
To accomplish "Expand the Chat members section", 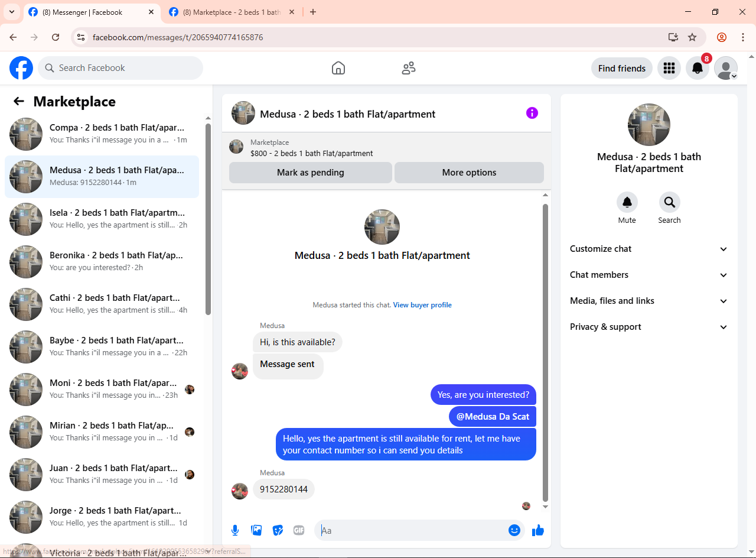I will point(649,275).
